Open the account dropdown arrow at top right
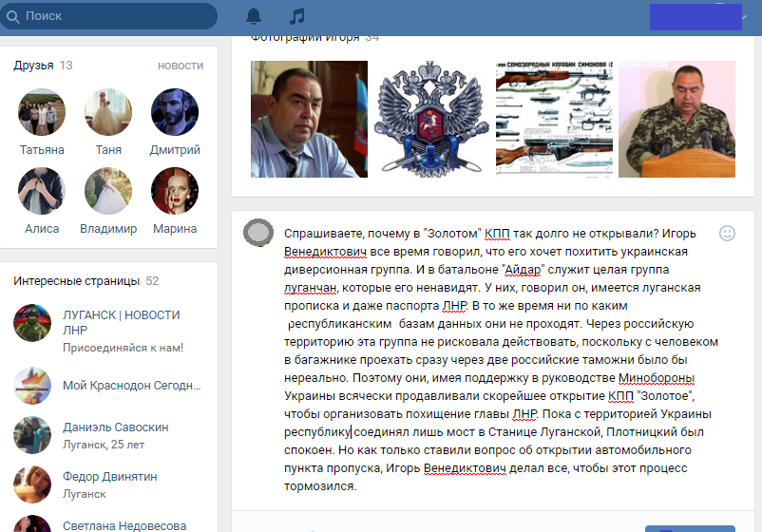Screen dimensions: 762x532 pyautogui.click(x=745, y=17)
